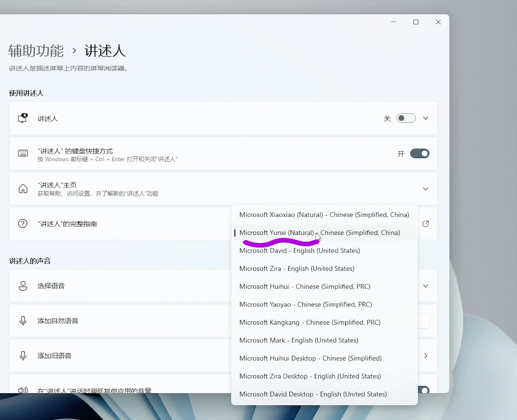Click the person icon beside 选择语音
The height and width of the screenshot is (420, 517).
click(x=23, y=286)
